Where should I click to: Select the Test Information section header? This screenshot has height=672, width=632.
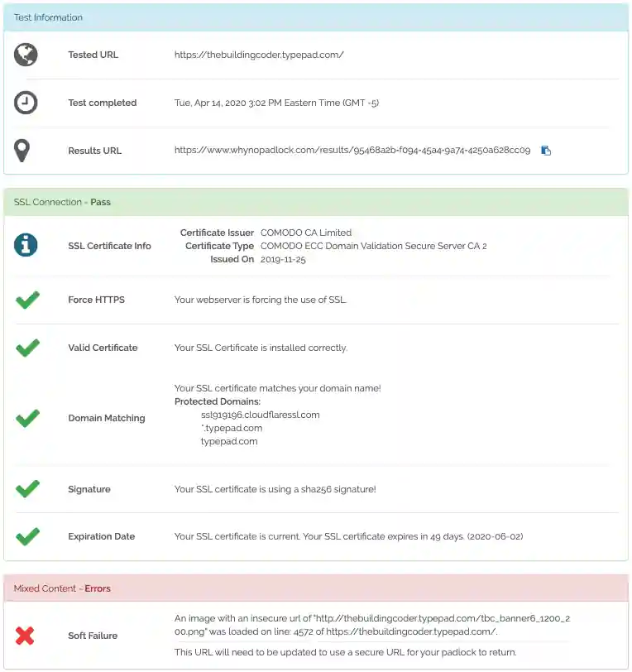point(47,17)
